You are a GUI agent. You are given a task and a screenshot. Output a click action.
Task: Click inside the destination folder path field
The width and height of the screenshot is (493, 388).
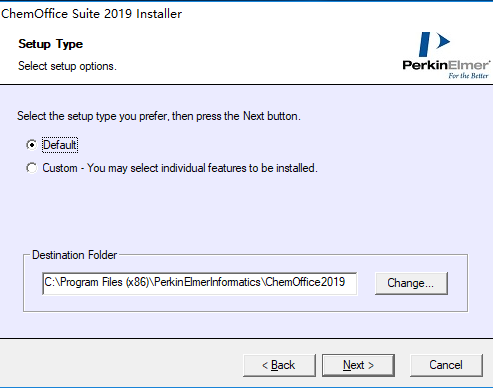click(x=199, y=283)
